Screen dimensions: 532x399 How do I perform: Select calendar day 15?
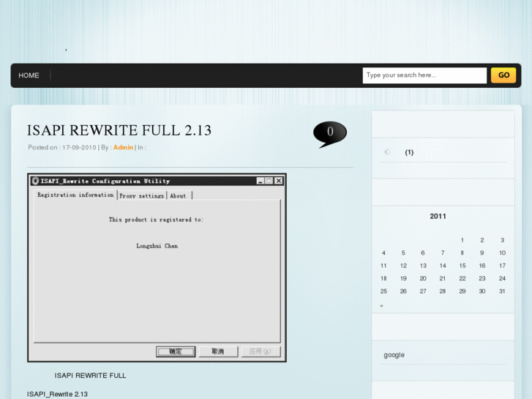(x=462, y=266)
